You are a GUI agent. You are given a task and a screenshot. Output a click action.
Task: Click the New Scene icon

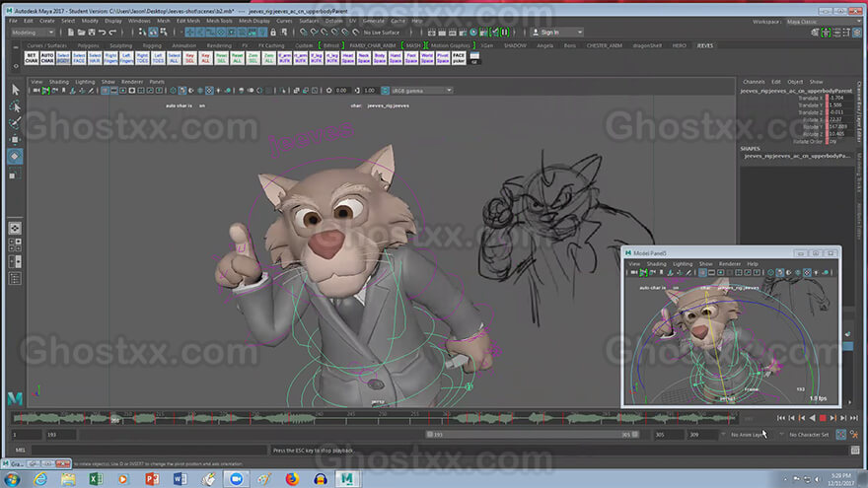pyautogui.click(x=71, y=33)
